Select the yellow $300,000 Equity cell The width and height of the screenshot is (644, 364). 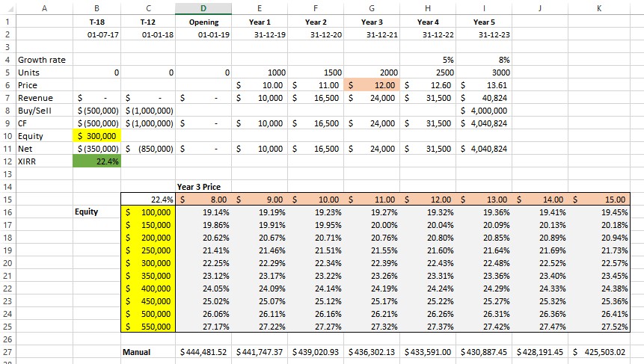[x=96, y=136]
